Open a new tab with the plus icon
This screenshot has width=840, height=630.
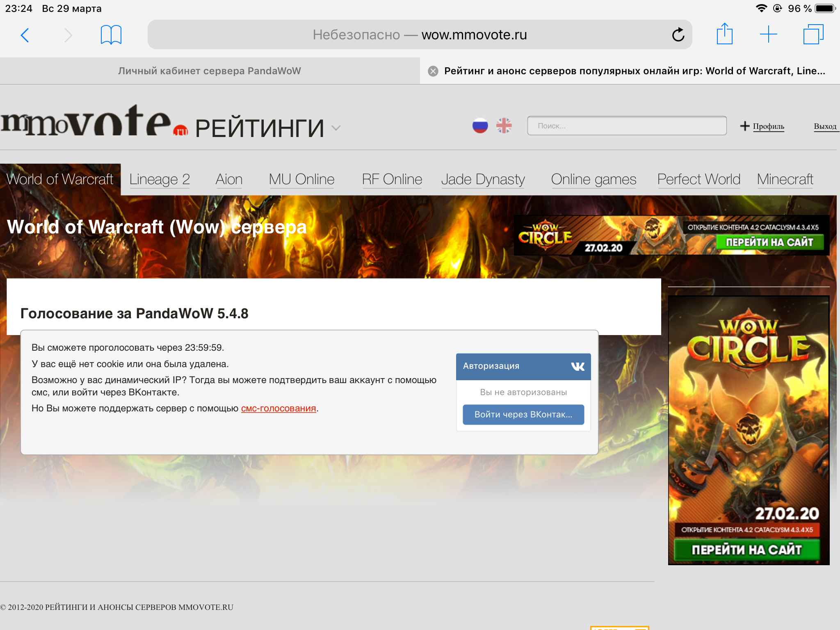pos(768,34)
